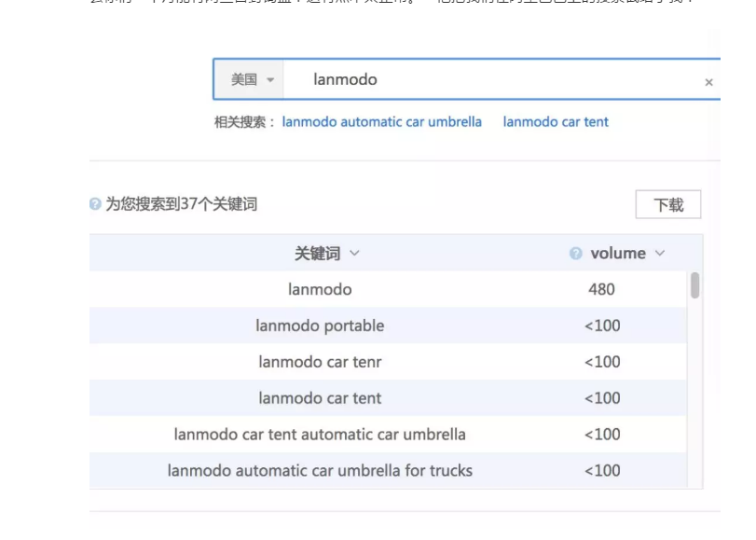
Task: Click <100 volume in the trucks keyword row
Action: pos(602,470)
